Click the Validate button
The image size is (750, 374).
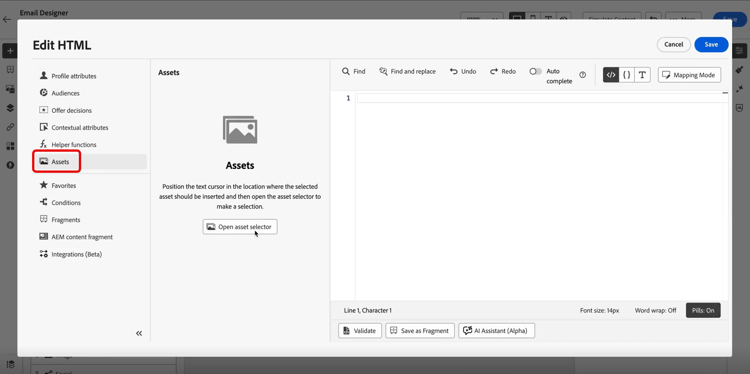point(360,330)
